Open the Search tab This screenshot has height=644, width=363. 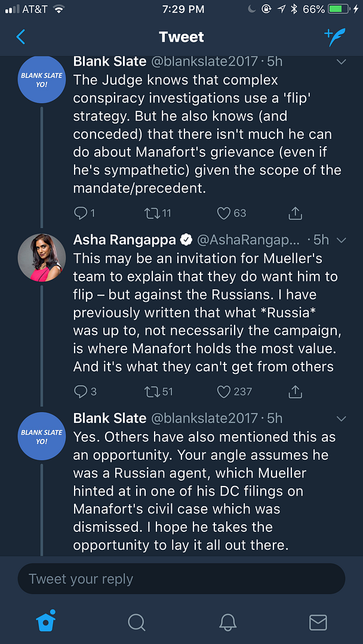(137, 623)
